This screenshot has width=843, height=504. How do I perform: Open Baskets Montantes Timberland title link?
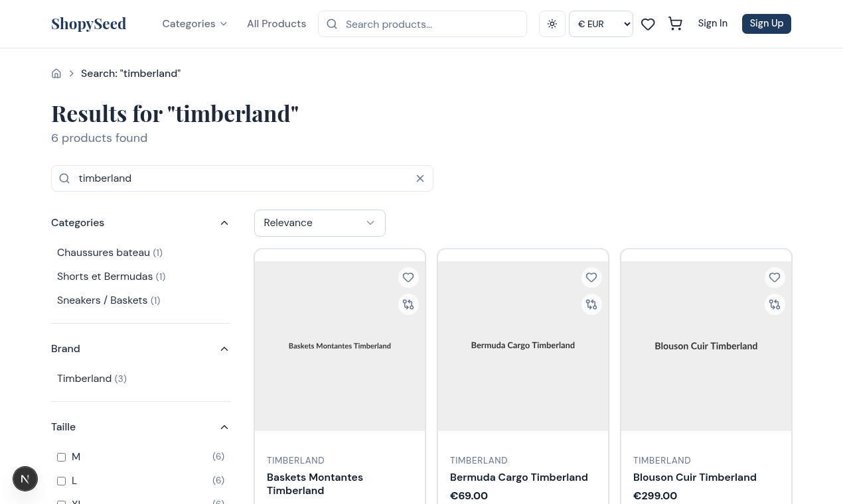click(315, 484)
